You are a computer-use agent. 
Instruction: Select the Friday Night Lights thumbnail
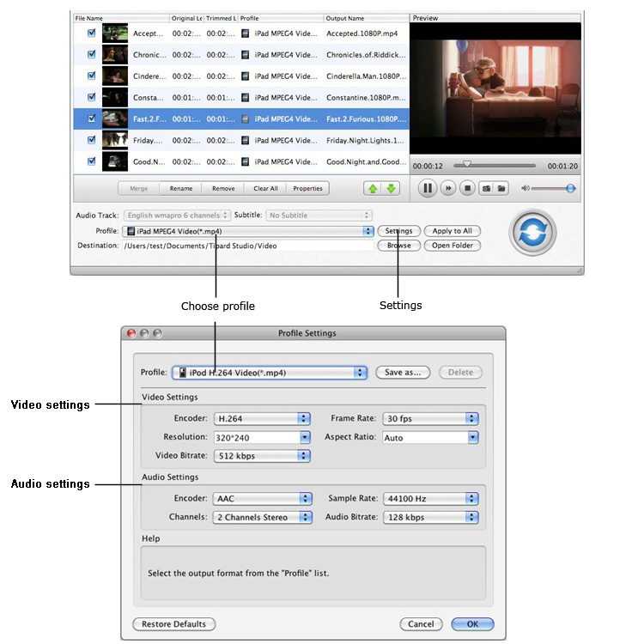(115, 140)
